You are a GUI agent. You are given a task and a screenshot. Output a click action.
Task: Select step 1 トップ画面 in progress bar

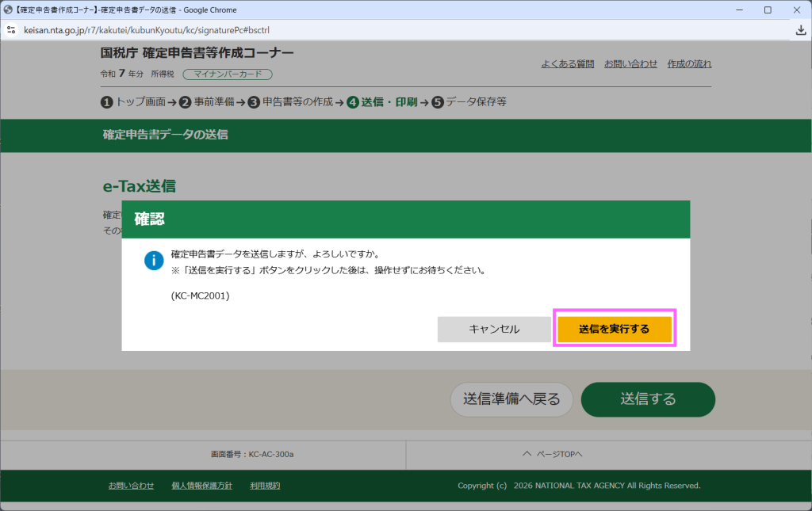click(x=133, y=102)
